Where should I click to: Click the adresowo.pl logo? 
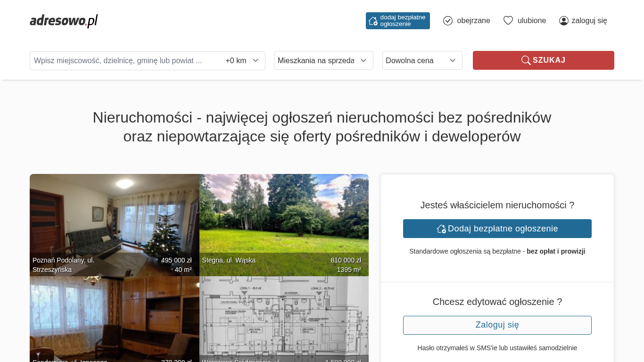64,21
